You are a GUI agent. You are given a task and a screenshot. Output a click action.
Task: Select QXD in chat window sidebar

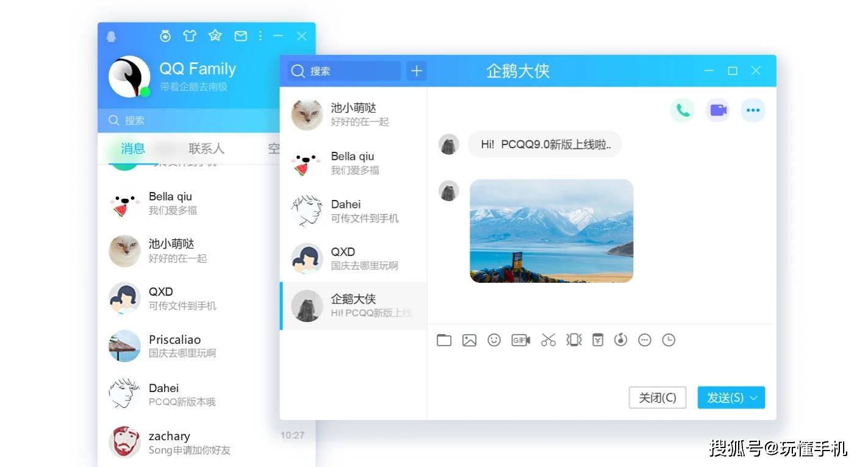tap(354, 258)
